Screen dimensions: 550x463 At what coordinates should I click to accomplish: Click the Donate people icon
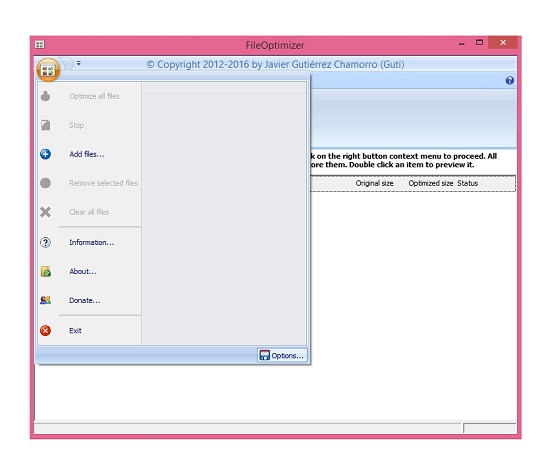point(46,300)
